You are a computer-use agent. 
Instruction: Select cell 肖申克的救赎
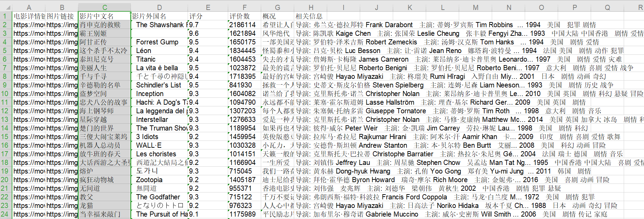pos(105,24)
